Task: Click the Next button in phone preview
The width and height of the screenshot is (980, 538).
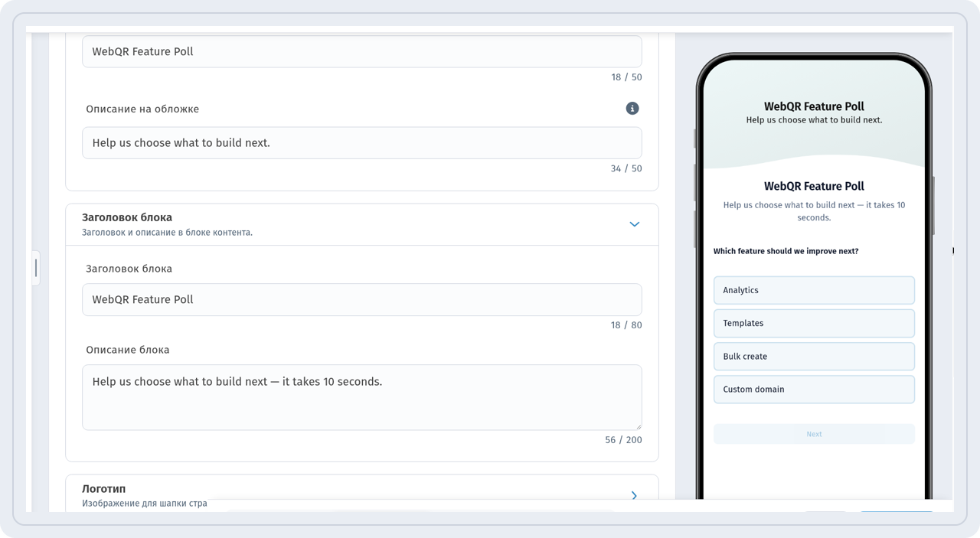Action: tap(814, 434)
